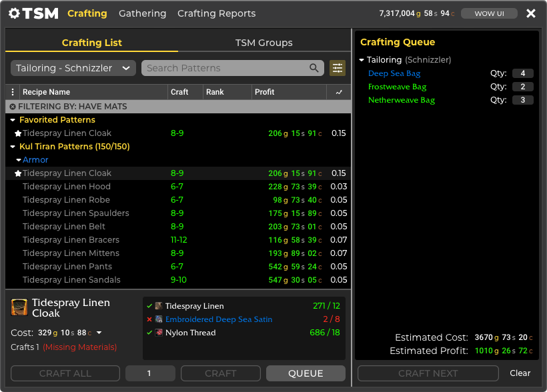Toggle star on Tidespray Linen Cloak under Armor

pyautogui.click(x=18, y=173)
